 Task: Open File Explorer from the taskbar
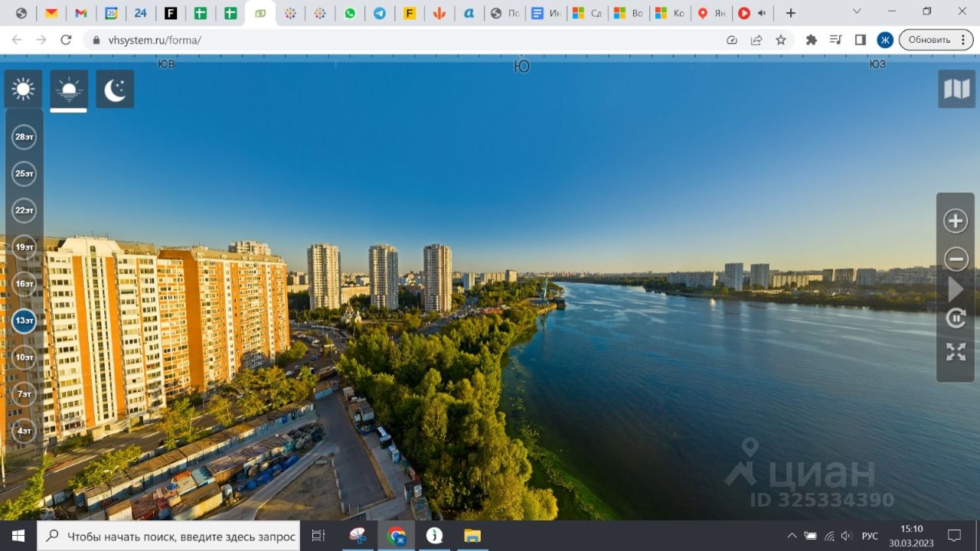click(x=472, y=536)
